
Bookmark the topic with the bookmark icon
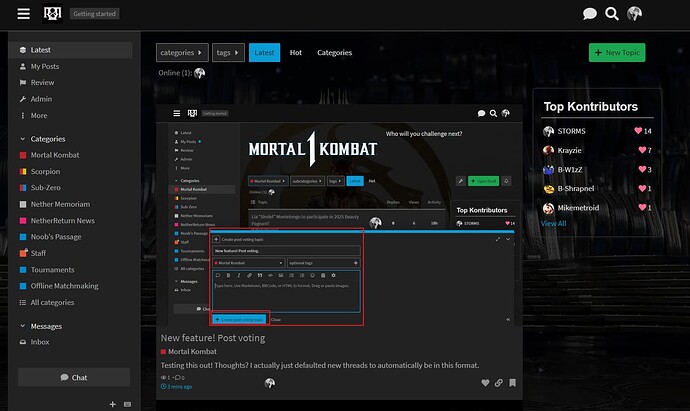click(512, 383)
